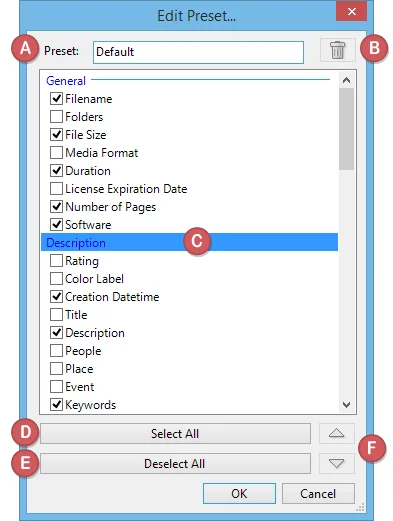Click the scroll-down arrow of the list
Screen dimensions: 393x521
tap(346, 405)
